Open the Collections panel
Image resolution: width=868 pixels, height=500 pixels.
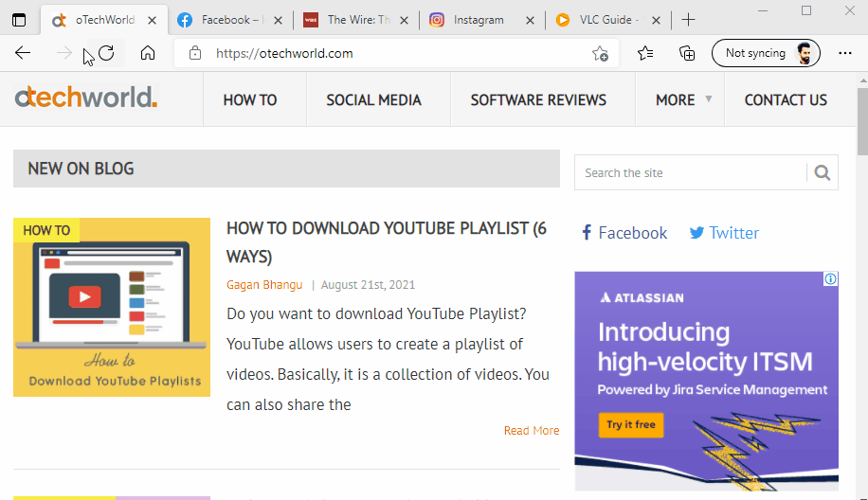coord(687,53)
